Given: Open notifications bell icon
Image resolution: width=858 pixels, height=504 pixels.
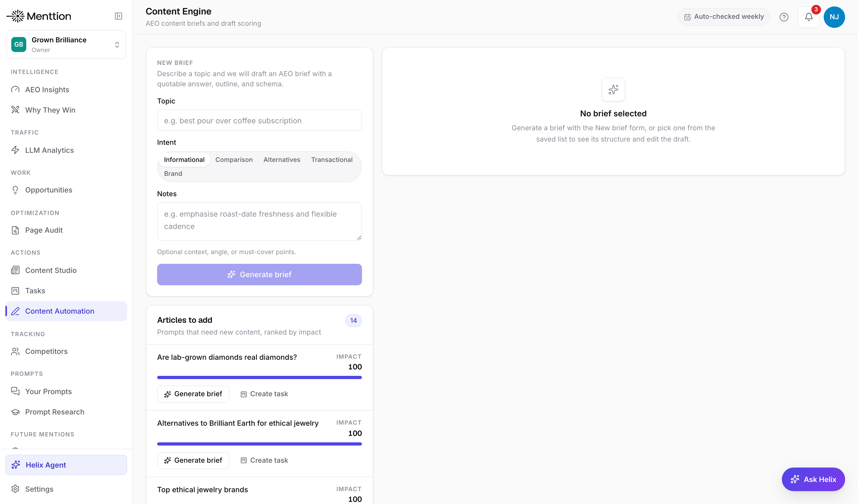Looking at the screenshot, I should pos(809,17).
